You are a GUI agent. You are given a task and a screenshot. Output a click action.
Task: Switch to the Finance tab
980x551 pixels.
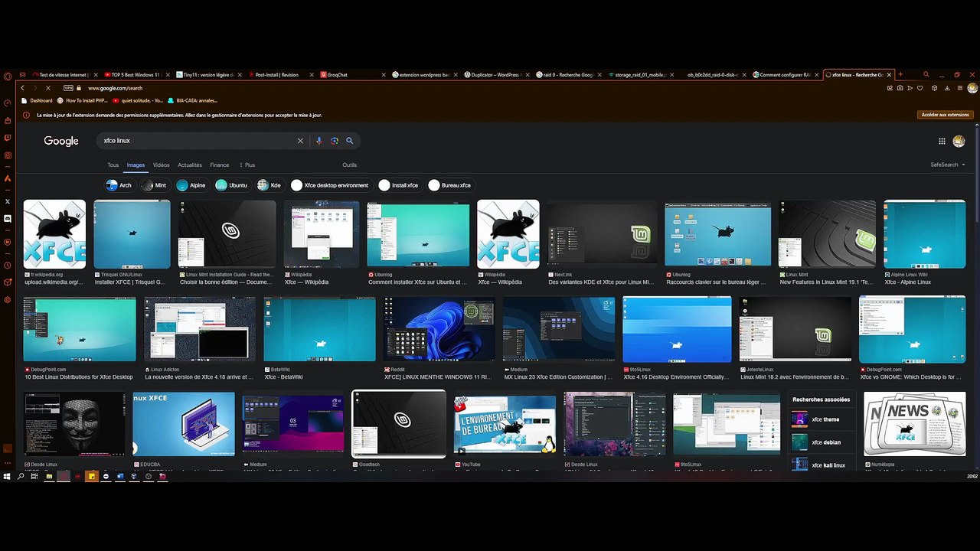click(220, 165)
